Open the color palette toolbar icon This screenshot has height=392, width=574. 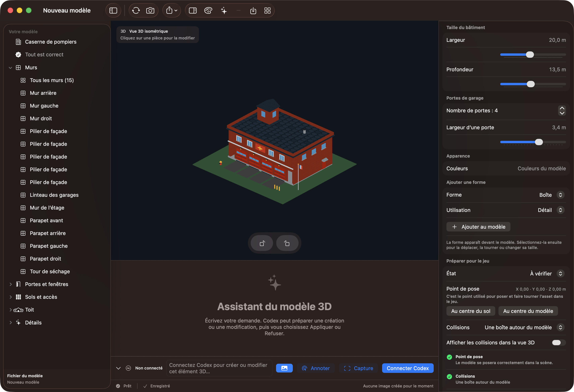tap(208, 11)
